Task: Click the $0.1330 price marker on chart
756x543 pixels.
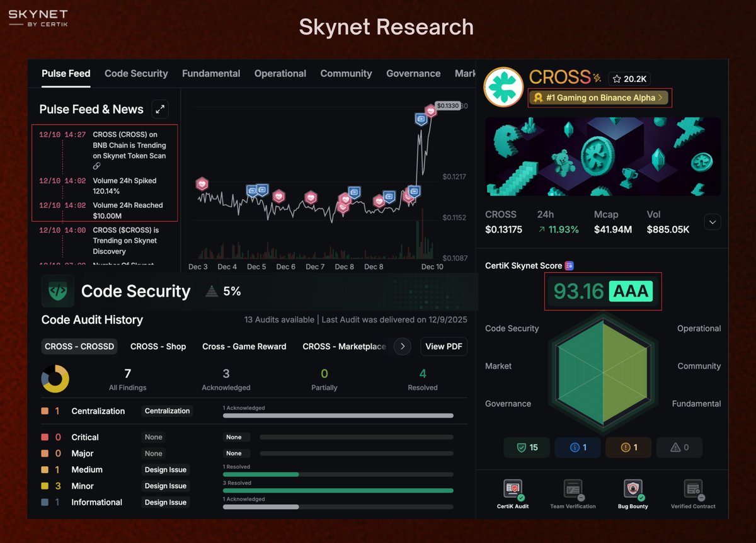Action: coord(448,106)
